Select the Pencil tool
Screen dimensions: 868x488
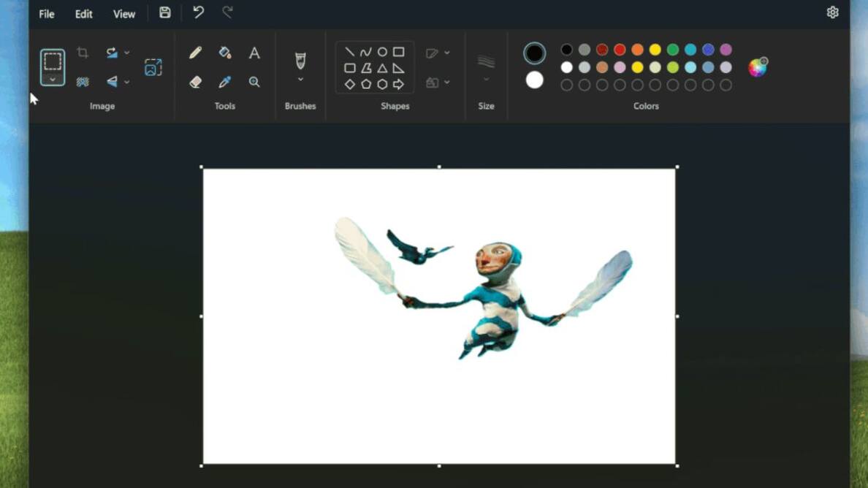point(195,53)
